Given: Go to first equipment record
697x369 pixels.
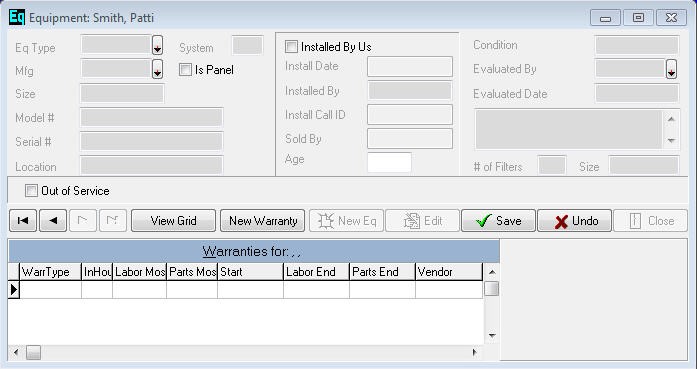Looking at the screenshot, I should coord(23,221).
